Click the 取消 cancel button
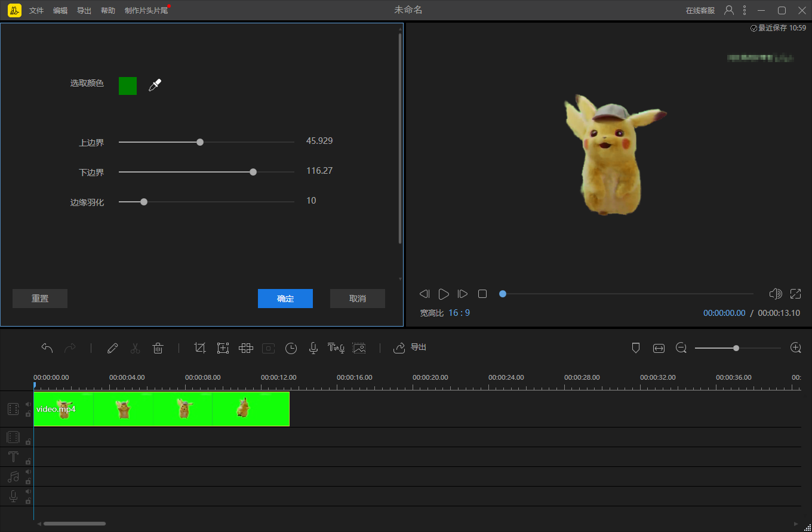This screenshot has height=532, width=812. [358, 299]
